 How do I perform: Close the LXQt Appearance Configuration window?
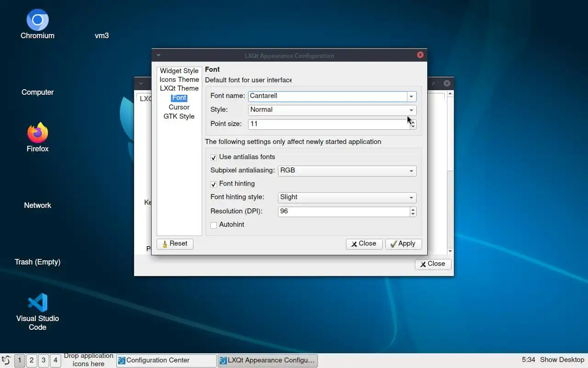tap(420, 55)
